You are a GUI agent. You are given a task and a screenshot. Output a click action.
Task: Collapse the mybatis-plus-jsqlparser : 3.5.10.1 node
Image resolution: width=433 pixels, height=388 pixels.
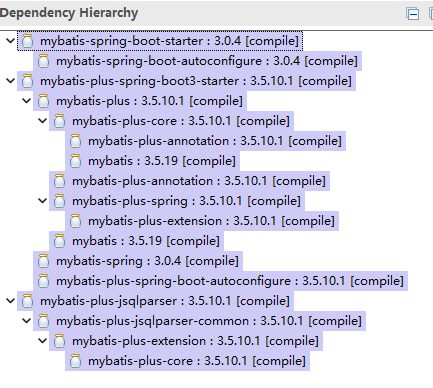(11, 301)
